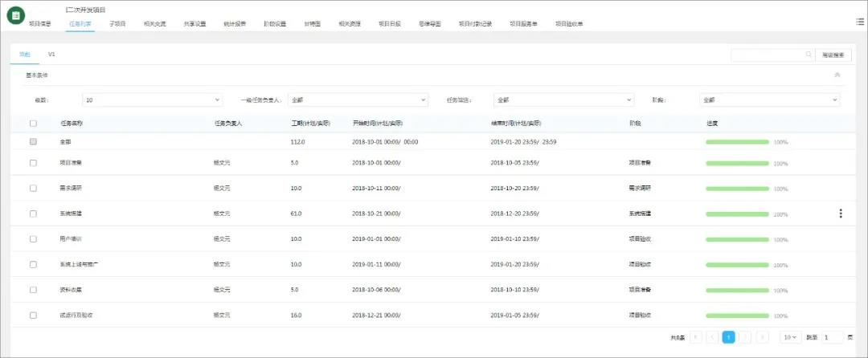Open the 阶段设置 tab
Viewport: 868px width, 358px height.
point(275,24)
